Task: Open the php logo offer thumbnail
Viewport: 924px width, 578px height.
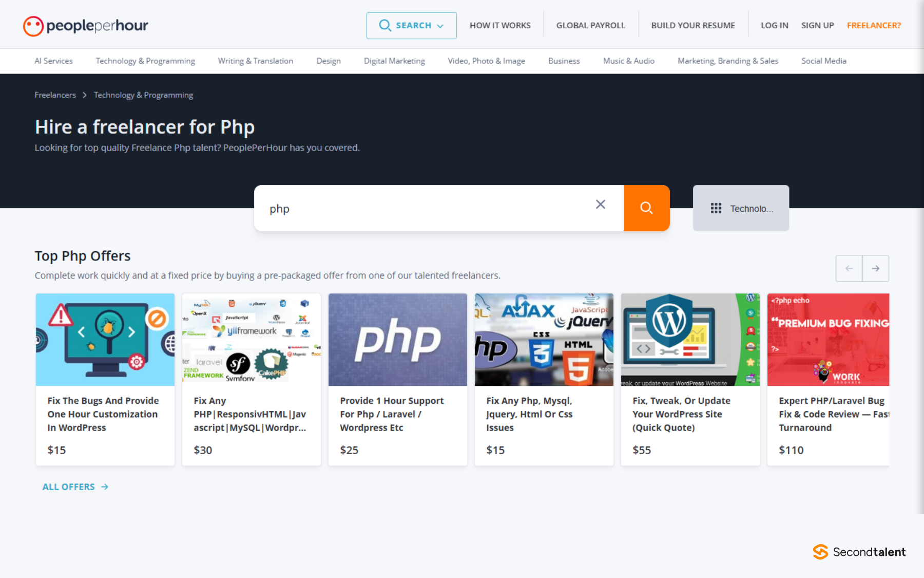Action: click(x=398, y=340)
